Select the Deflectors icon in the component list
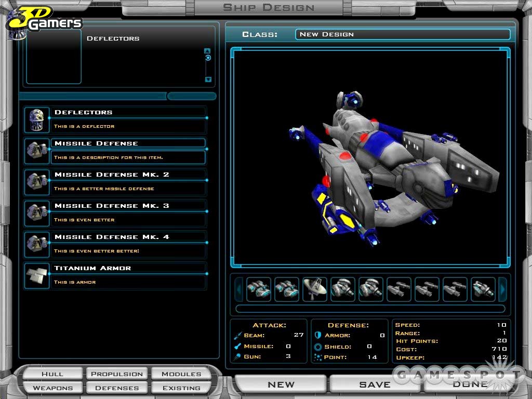The height and width of the screenshot is (399, 532). click(x=36, y=119)
